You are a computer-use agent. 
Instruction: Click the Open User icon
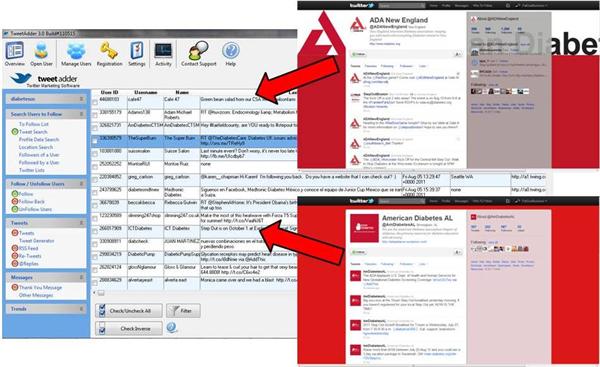point(41,54)
